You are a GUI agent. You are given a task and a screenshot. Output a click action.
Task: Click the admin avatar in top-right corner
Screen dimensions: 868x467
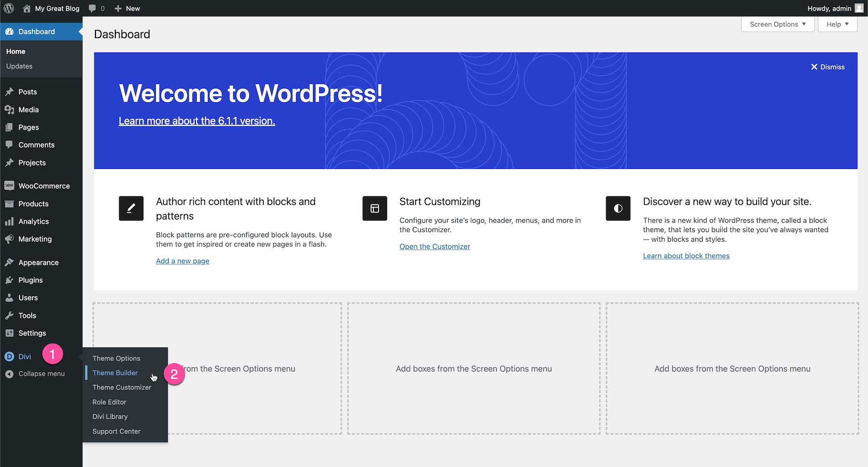pyautogui.click(x=858, y=8)
